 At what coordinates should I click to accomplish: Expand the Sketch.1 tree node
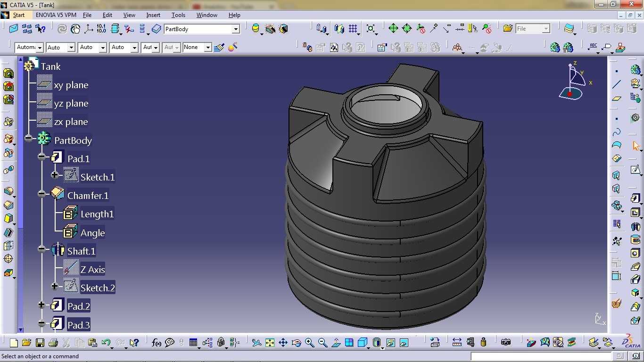tap(55, 175)
